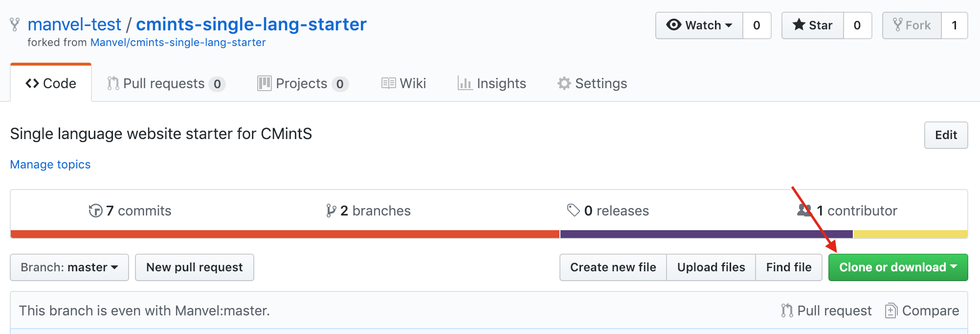Click the eye icon on Watch button

coord(674,25)
